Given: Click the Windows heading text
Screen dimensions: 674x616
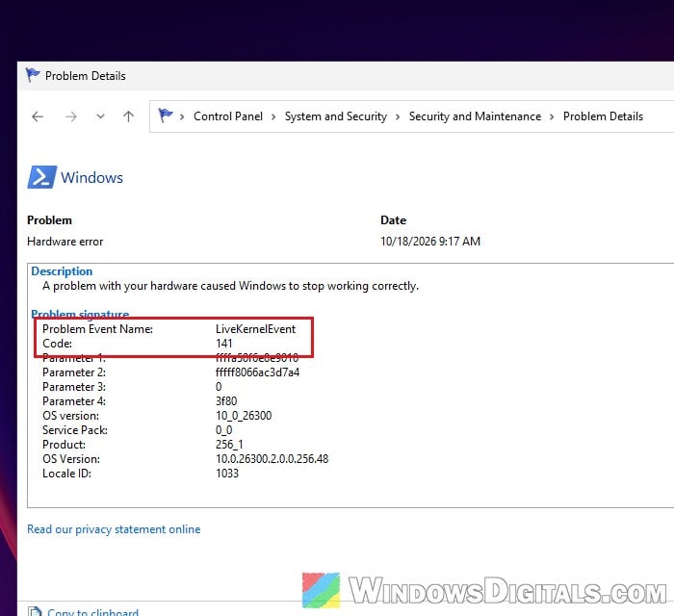Looking at the screenshot, I should coord(92,178).
